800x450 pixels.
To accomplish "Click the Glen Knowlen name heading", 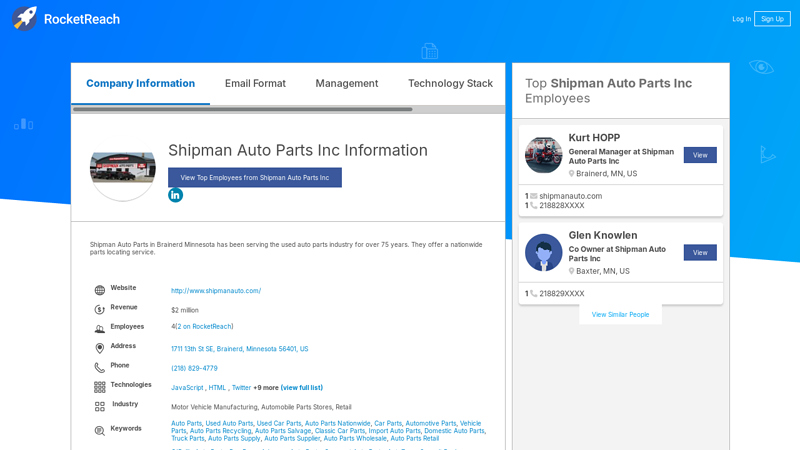I will 603,235.
